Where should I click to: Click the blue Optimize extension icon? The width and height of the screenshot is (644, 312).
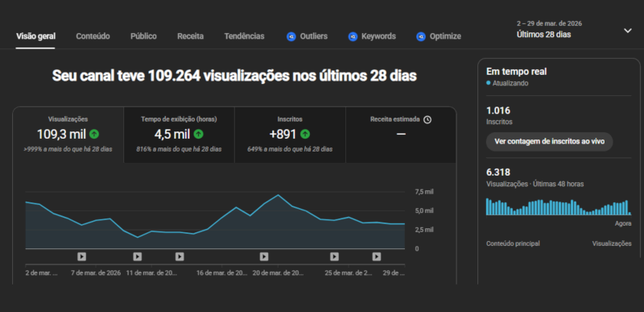(420, 36)
